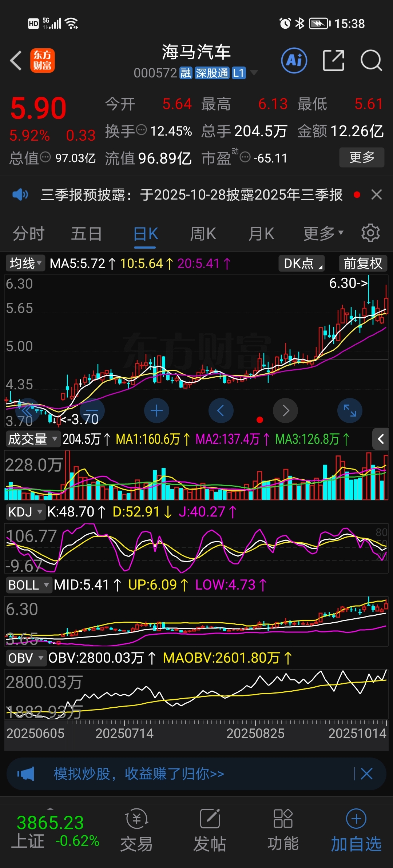The width and height of the screenshot is (393, 868).
Task: Tap the 海马汽车 stock title
Action: click(196, 52)
